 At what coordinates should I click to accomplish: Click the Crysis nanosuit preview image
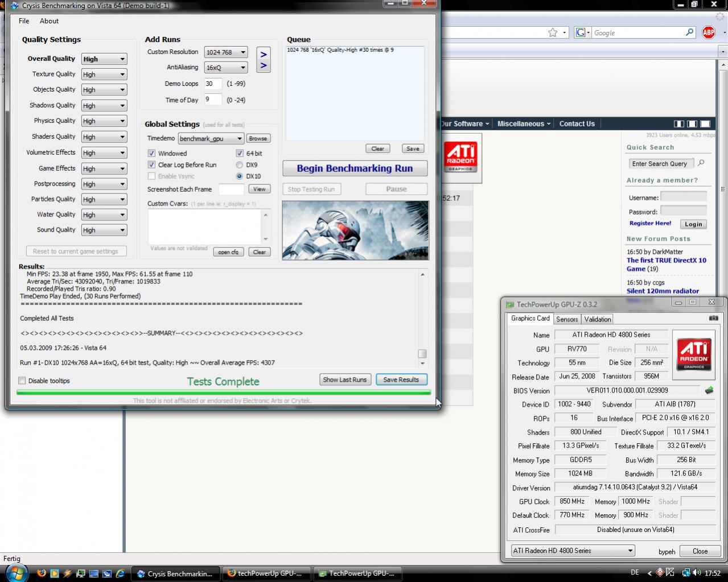tap(355, 230)
